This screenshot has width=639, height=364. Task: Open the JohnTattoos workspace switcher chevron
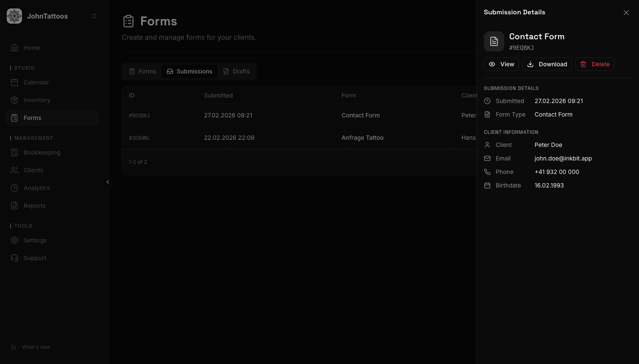[x=94, y=16]
